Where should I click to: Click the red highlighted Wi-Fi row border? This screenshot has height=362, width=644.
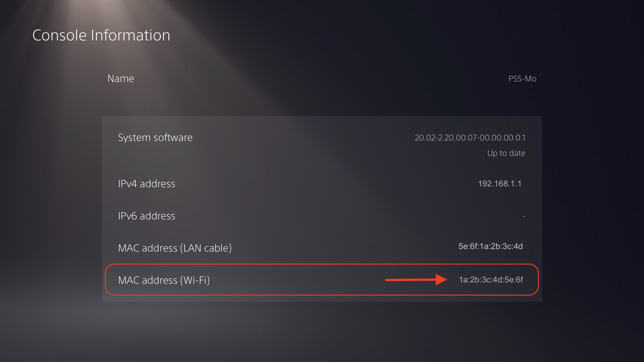[300, 264]
